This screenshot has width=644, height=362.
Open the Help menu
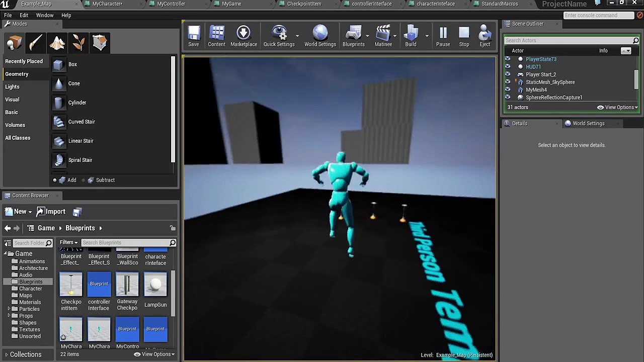[66, 15]
